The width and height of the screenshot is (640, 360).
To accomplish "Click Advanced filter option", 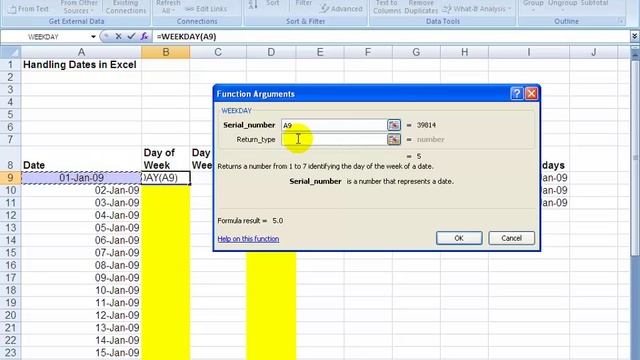I will [342, 9].
